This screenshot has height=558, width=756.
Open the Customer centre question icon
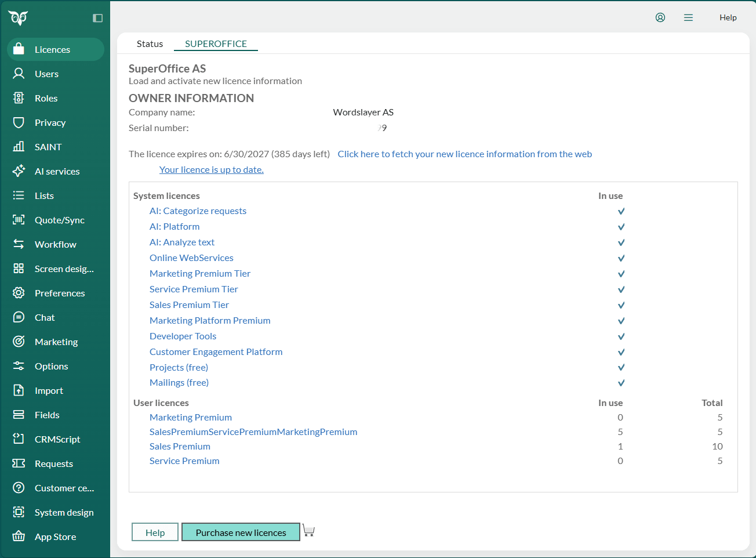[19, 488]
